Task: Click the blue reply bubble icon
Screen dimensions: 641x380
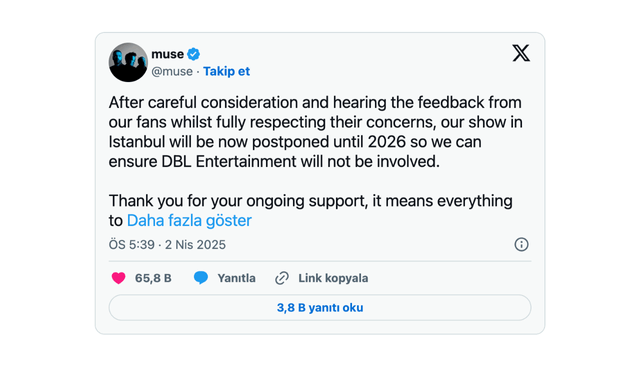Action: pyautogui.click(x=201, y=278)
